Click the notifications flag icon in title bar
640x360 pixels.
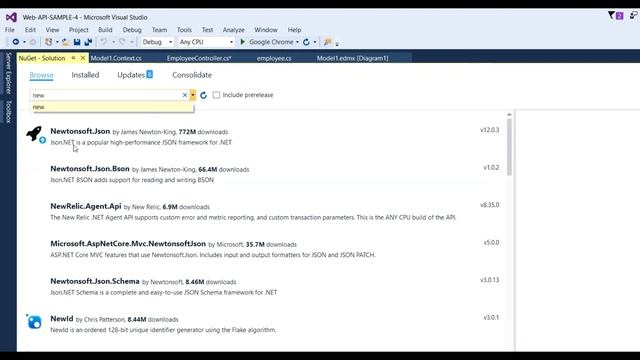(x=611, y=15)
